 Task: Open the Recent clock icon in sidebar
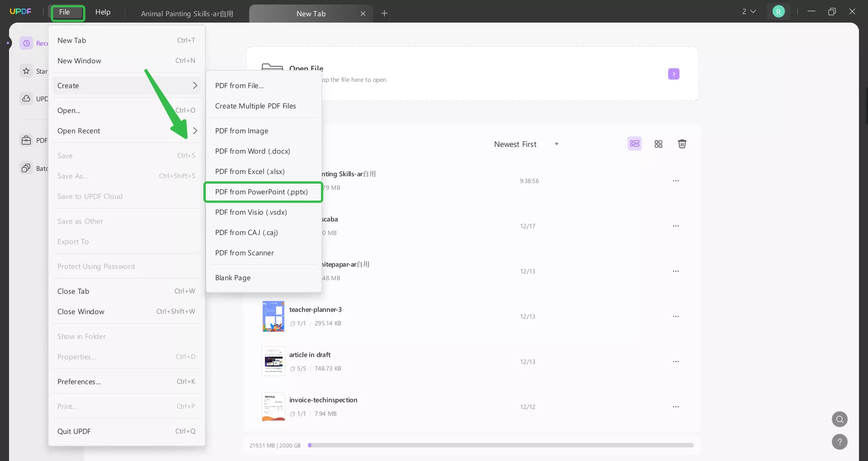[27, 43]
